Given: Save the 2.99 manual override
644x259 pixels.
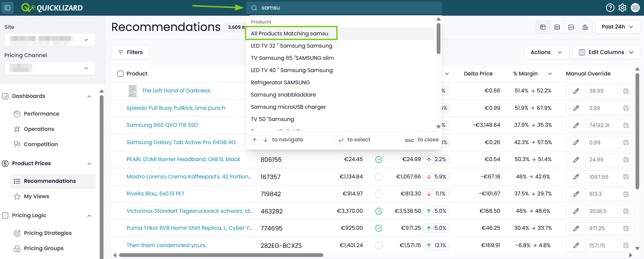Looking at the screenshot, I should point(626,108).
